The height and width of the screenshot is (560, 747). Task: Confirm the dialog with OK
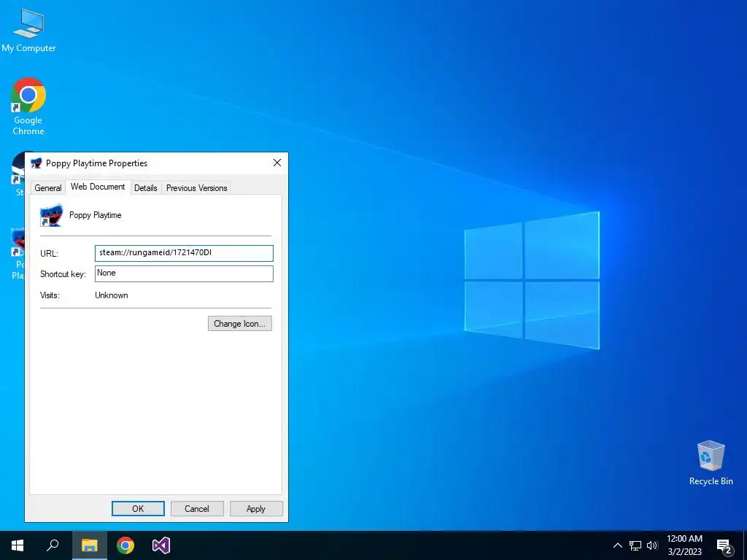point(138,508)
